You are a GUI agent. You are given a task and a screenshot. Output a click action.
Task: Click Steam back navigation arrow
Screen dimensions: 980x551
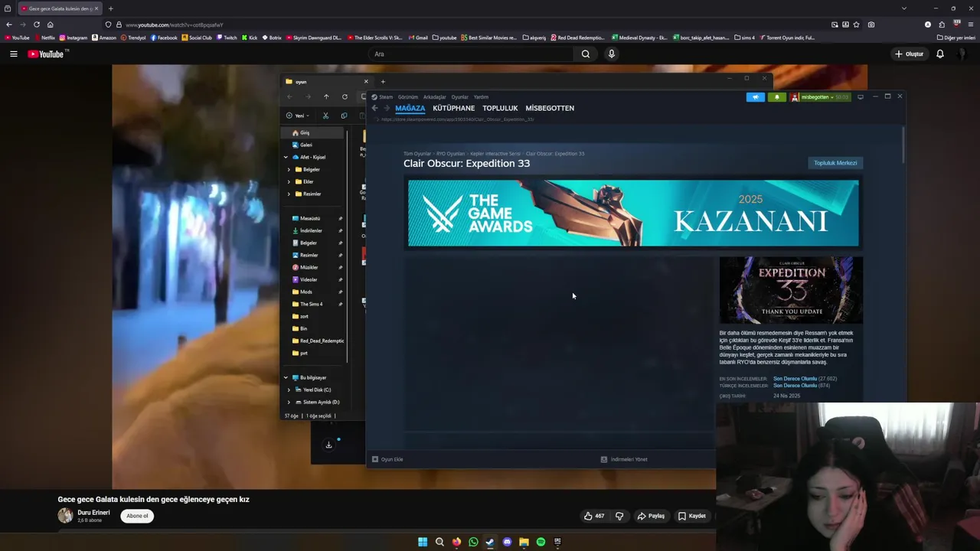tap(374, 108)
